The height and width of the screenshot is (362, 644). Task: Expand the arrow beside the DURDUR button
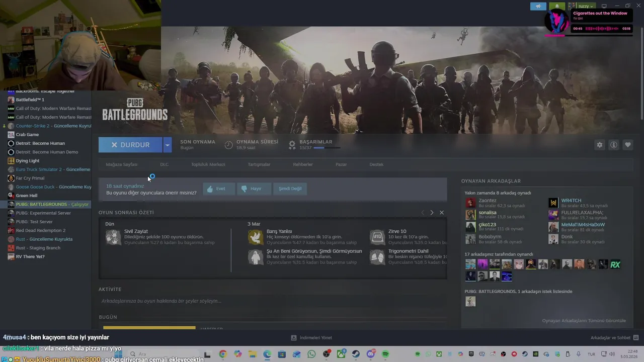(x=167, y=145)
